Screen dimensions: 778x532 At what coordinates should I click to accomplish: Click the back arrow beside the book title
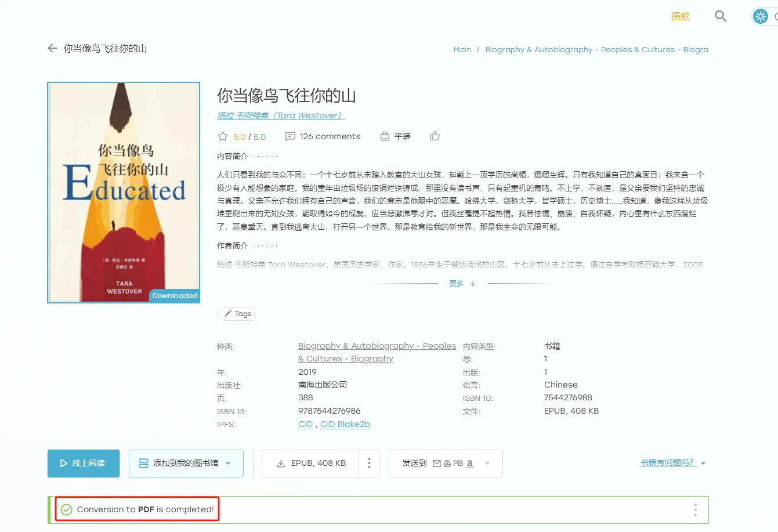click(x=52, y=49)
